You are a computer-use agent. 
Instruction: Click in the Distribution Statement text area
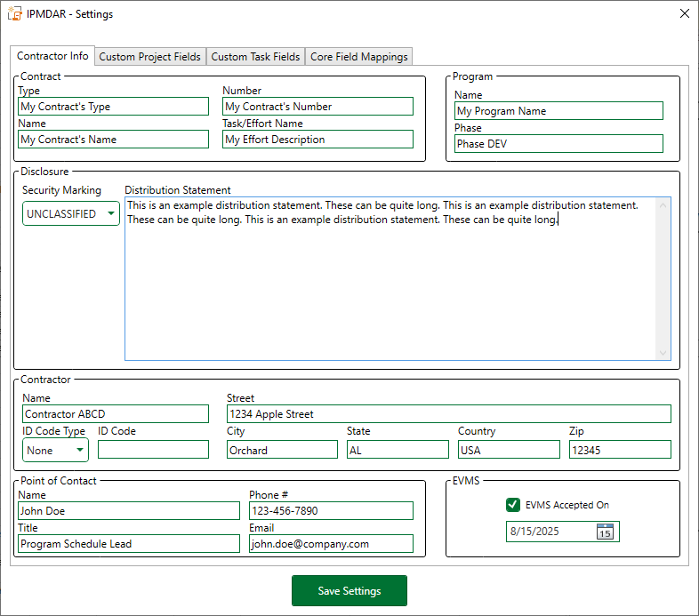point(391,284)
